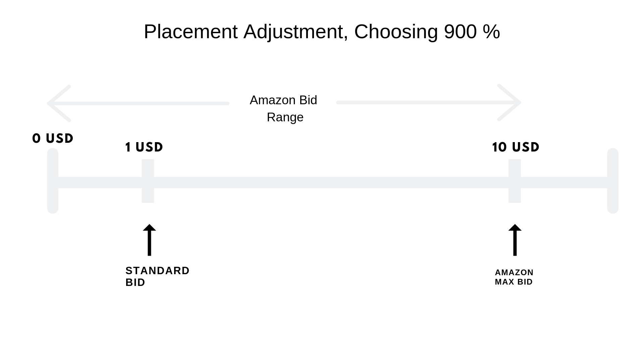Select the "1 USD" label
This screenshot has width=644, height=362.
[x=144, y=147]
